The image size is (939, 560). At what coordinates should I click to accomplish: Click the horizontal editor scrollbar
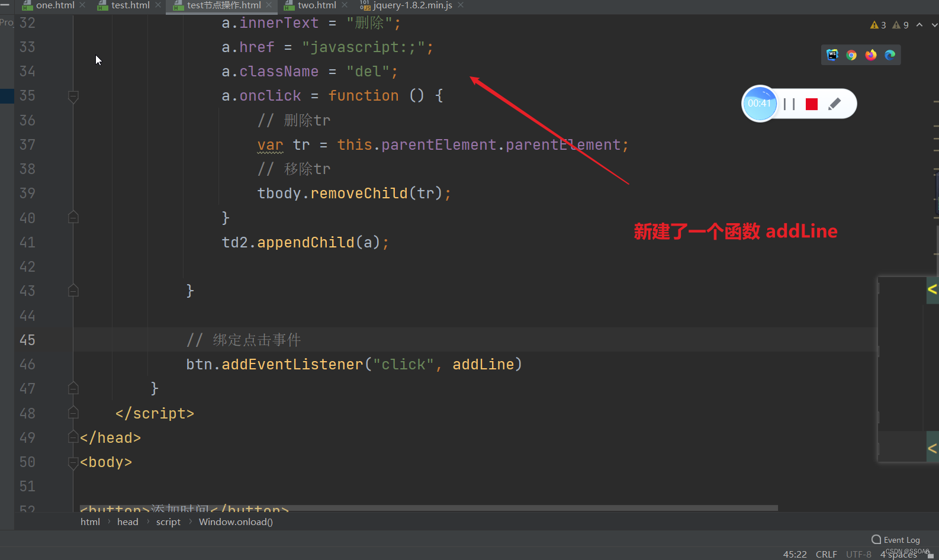(x=429, y=508)
